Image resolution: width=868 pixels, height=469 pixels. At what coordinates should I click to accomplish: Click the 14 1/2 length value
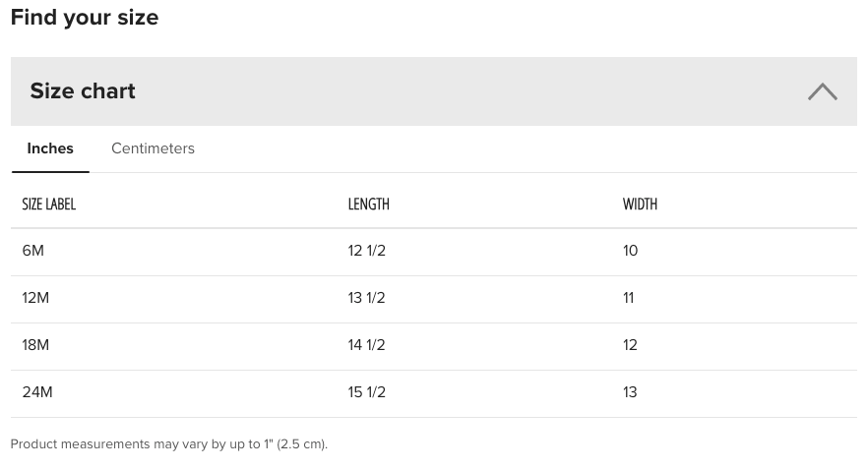click(x=366, y=345)
